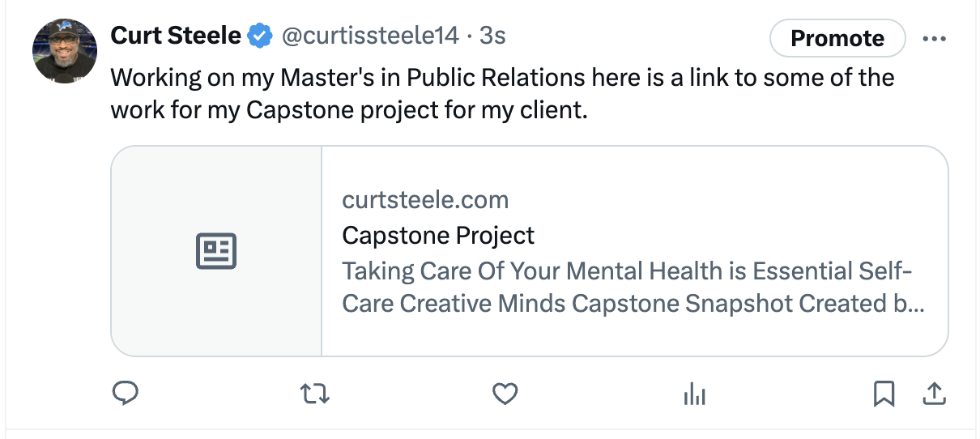
Task: Open the curtsteele.com domain in the card
Action: 425,200
